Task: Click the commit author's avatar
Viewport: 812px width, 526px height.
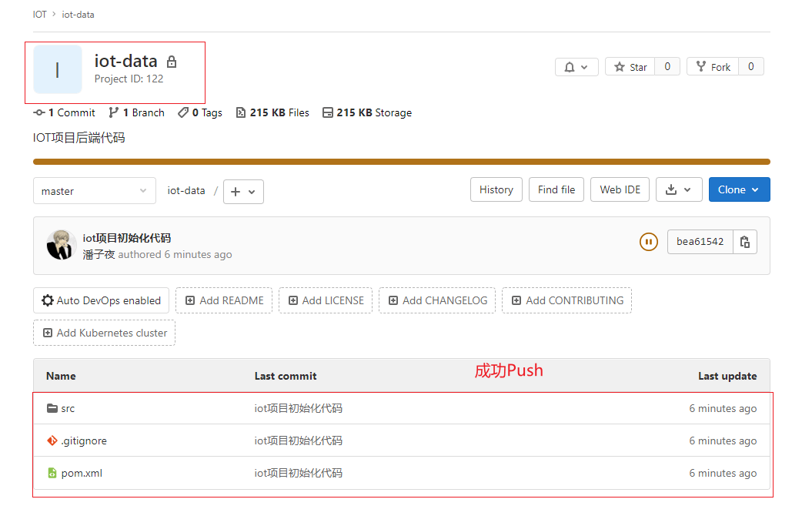Action: click(62, 245)
